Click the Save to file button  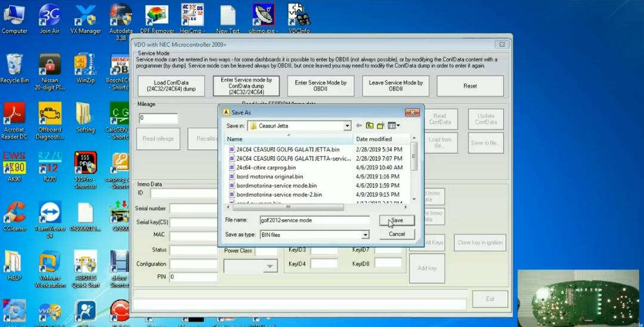coord(486,143)
